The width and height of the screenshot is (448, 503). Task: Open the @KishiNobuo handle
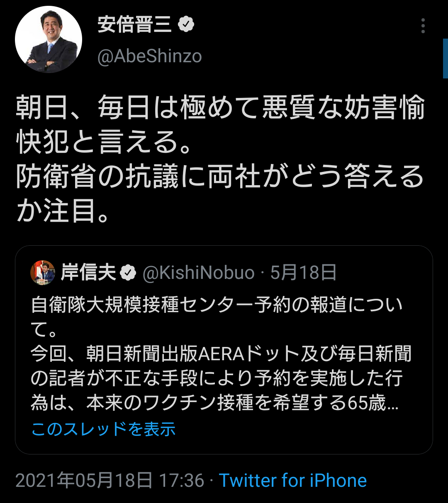coord(199,273)
